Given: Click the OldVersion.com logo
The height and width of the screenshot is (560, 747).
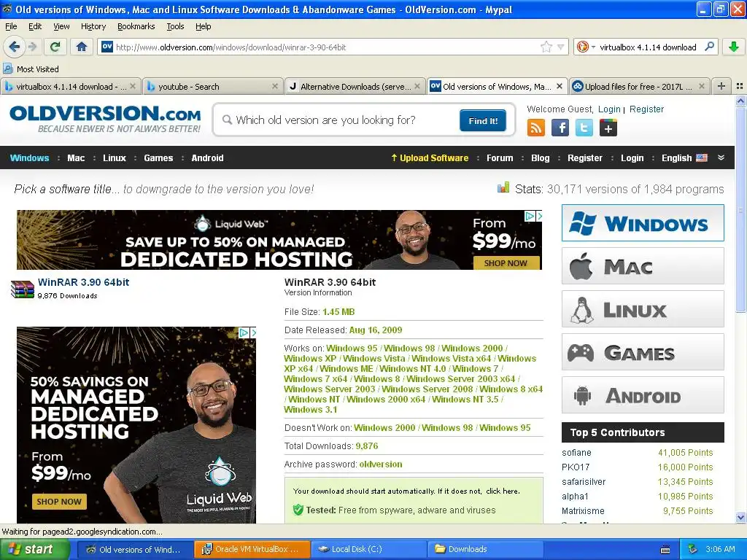Looking at the screenshot, I should 105,118.
